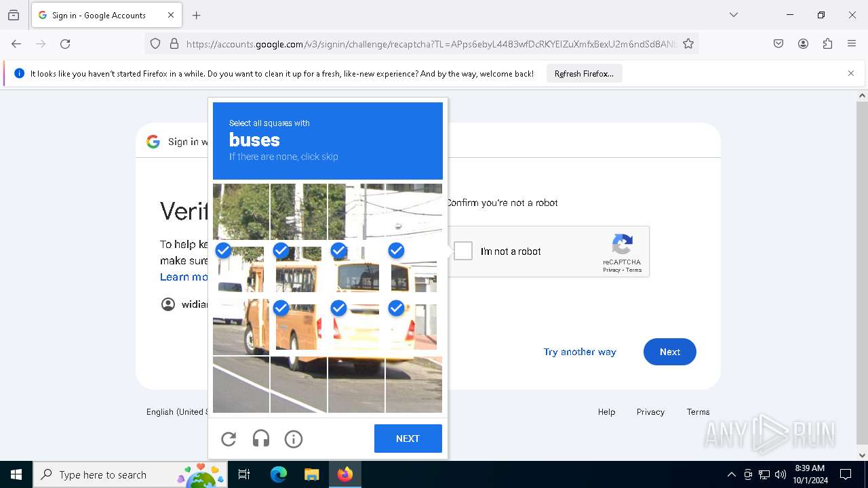Deselect the checked tile in third row, third column
Image resolution: width=868 pixels, height=488 pixels.
pos(356,327)
